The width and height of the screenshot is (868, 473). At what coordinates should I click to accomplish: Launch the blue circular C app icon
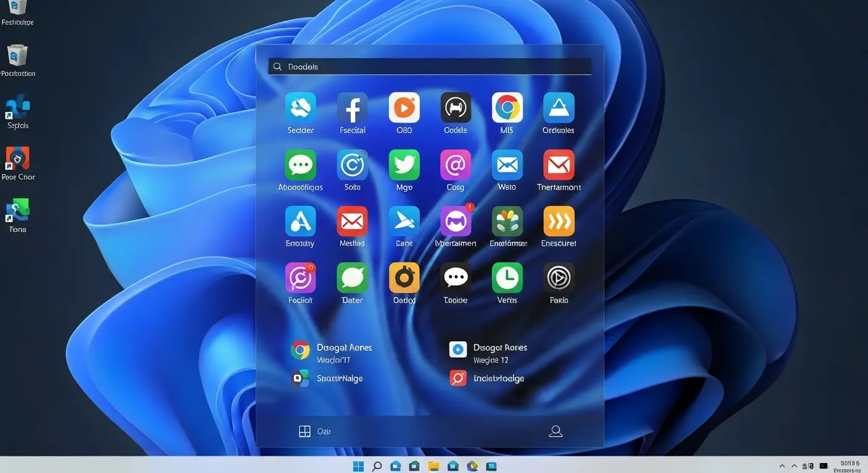[352, 164]
